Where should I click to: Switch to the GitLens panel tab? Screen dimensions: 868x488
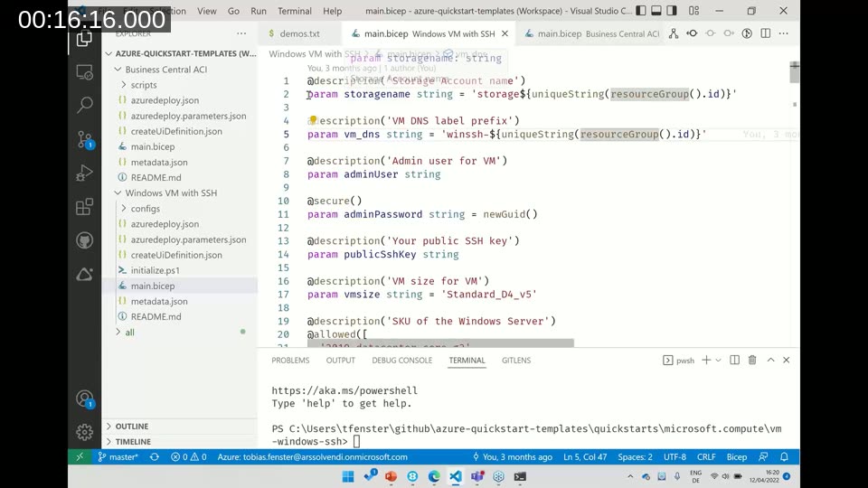pyautogui.click(x=516, y=361)
